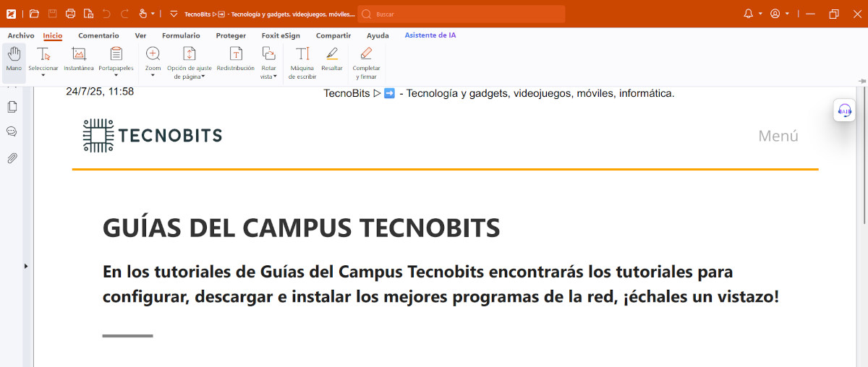Open the comments panel in left sidebar
Viewport: 868px width, 367px height.
(x=12, y=131)
